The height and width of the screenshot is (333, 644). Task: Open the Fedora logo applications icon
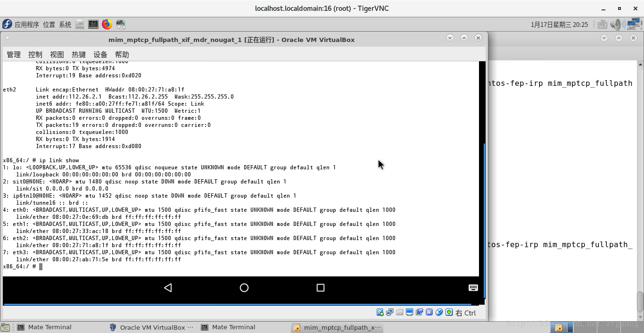7,25
